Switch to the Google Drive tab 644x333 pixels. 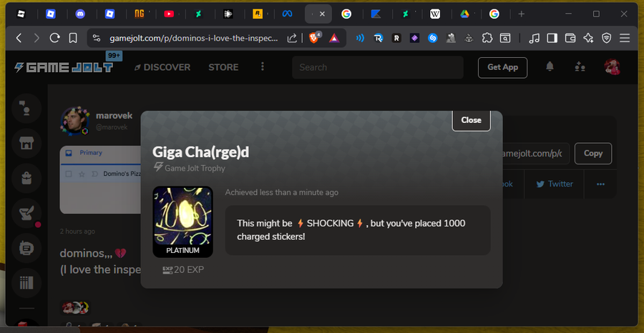point(464,14)
